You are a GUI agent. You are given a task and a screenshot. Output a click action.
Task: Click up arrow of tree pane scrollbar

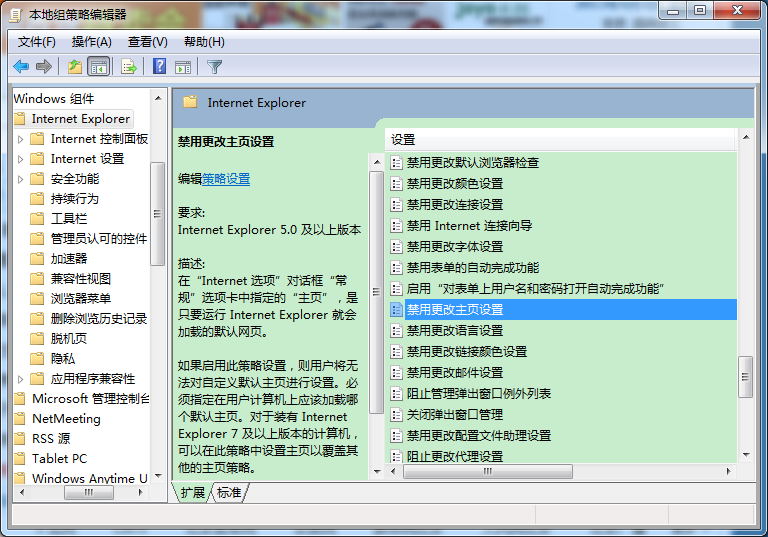158,98
